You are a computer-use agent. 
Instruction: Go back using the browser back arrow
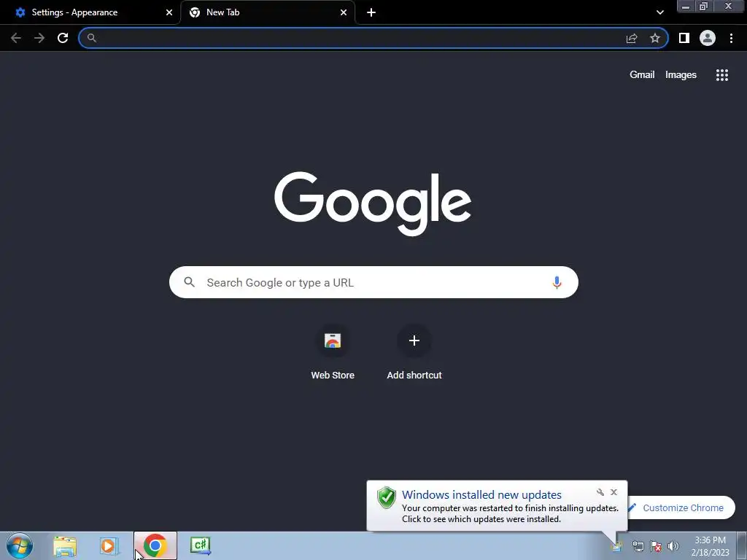click(x=16, y=38)
